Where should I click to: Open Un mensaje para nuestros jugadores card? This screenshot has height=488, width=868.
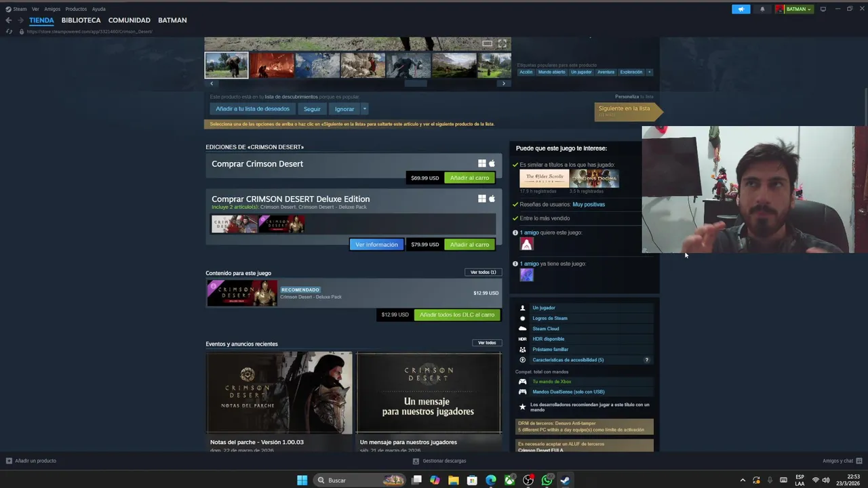point(429,401)
